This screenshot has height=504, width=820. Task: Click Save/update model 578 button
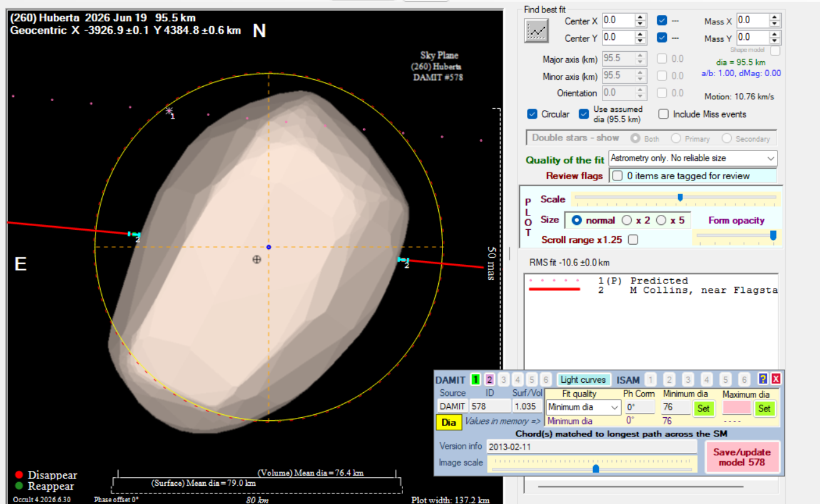click(742, 457)
